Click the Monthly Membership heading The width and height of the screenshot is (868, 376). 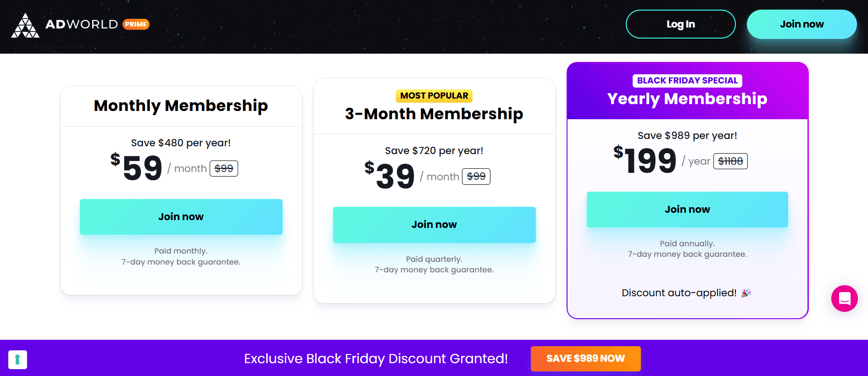point(181,106)
